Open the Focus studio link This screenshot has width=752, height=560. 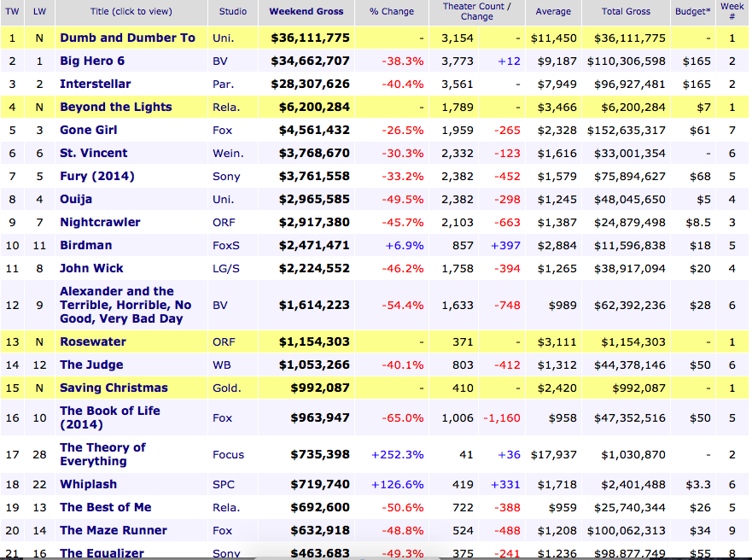pos(228,454)
